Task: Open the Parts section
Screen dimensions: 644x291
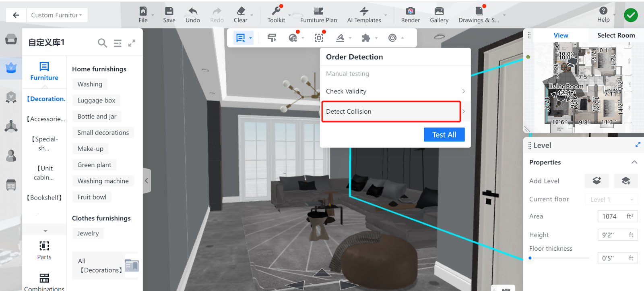Action: [44, 250]
